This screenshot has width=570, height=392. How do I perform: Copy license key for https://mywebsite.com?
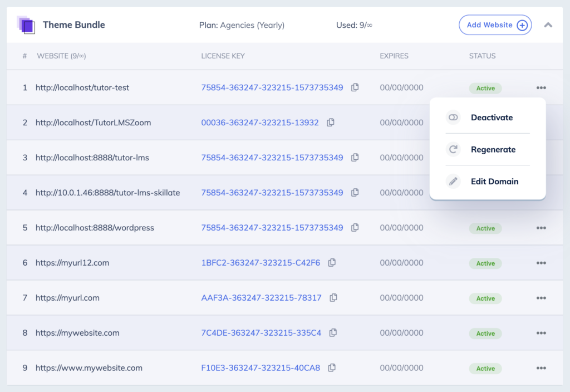[x=333, y=333]
